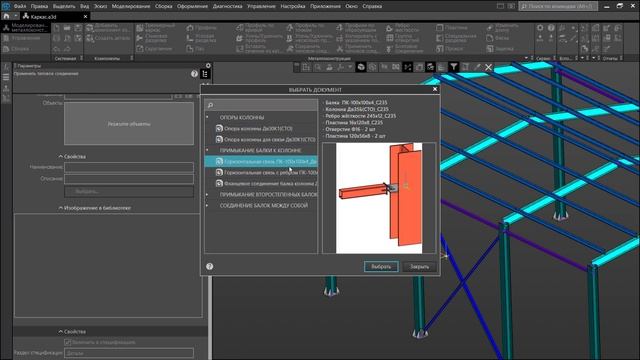Collapse the upper Свойства section
Screen dimensions: 640x360
pyautogui.click(x=60, y=156)
